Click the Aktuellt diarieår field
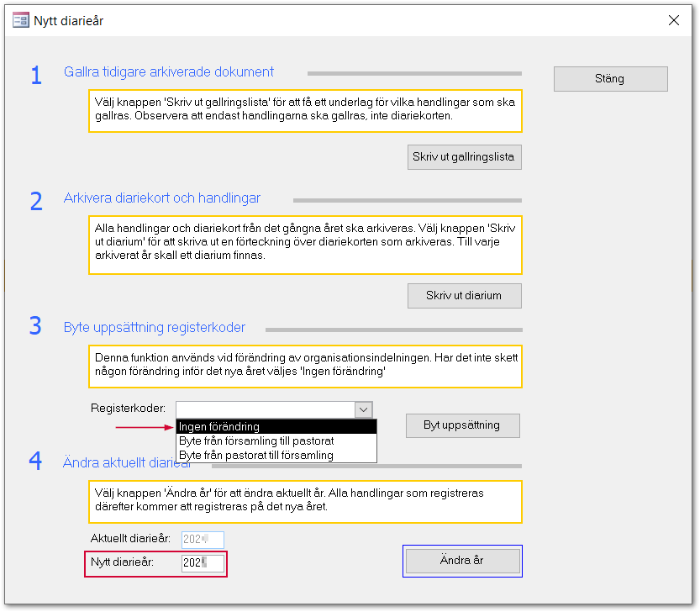This screenshot has height=612, width=700. pos(203,540)
